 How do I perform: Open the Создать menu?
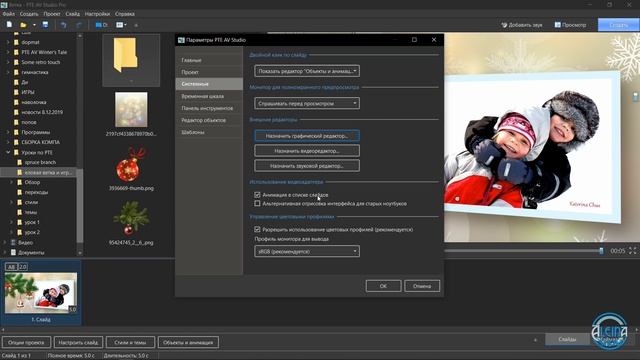pos(29,14)
